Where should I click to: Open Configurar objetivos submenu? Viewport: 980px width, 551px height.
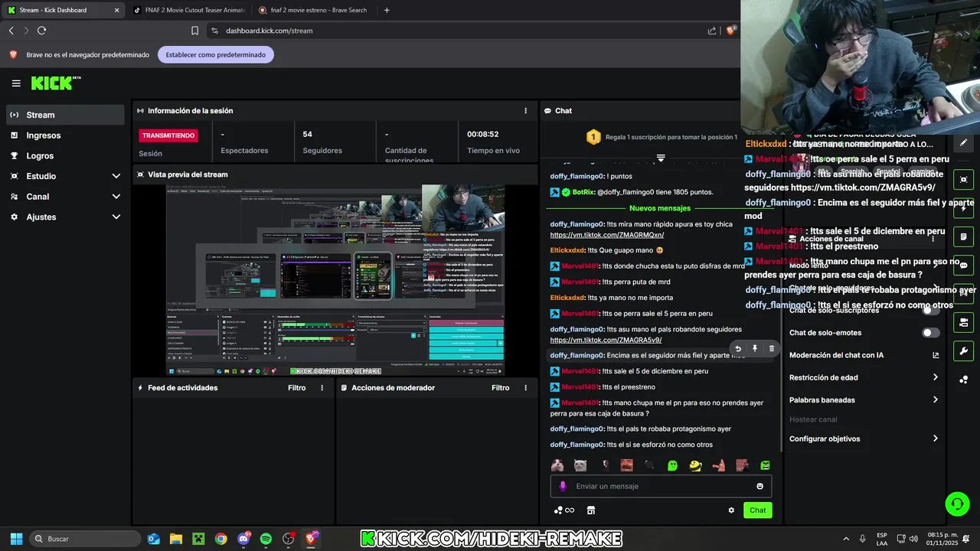(864, 439)
